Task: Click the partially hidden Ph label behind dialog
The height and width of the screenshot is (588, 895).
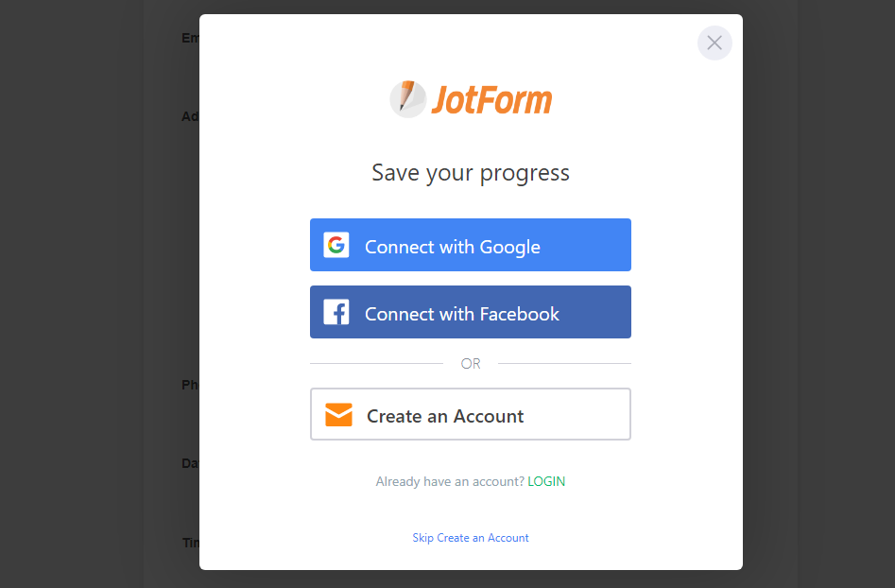Action: pos(190,385)
